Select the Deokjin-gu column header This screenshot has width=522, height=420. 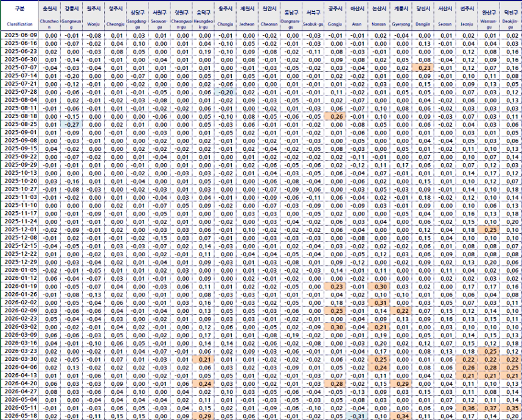pos(510,16)
